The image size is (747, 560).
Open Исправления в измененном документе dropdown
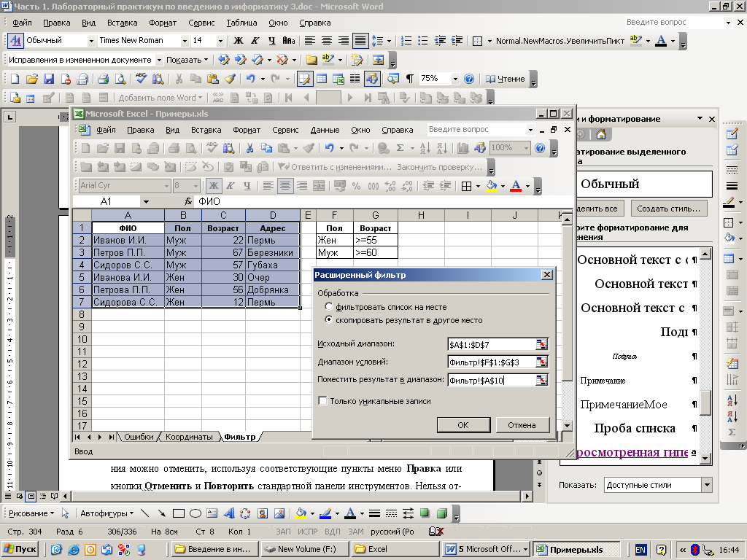click(x=159, y=60)
